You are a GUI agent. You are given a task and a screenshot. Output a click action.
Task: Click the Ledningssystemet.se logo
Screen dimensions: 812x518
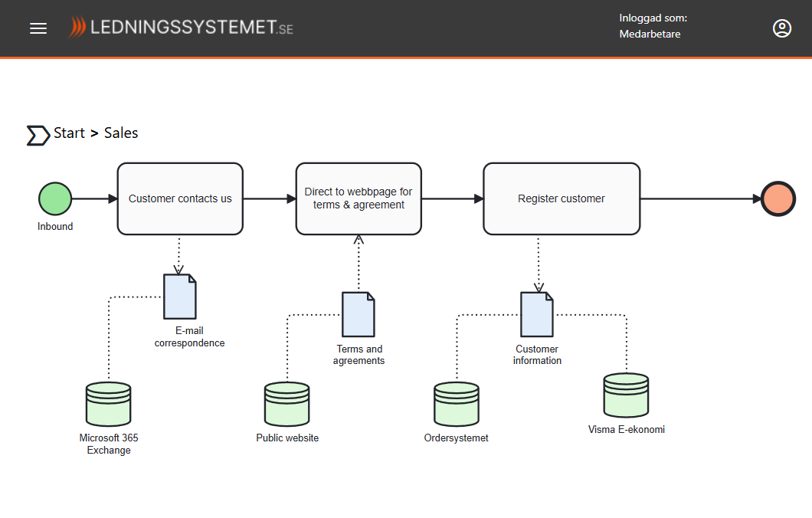point(181,28)
